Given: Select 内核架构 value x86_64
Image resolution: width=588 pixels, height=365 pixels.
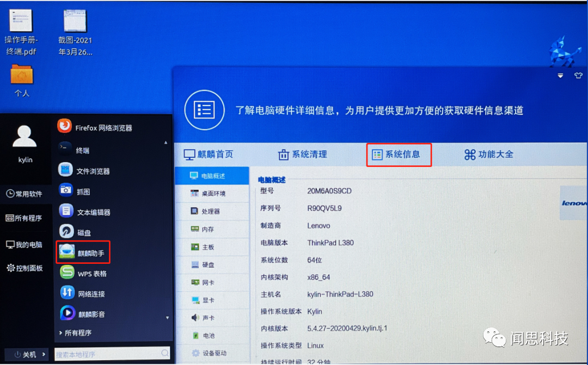Looking at the screenshot, I should click(318, 277).
